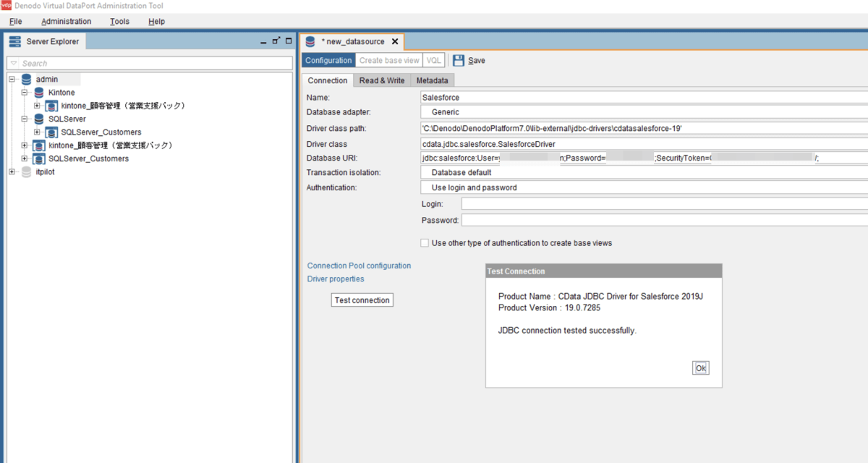Click the 'Product Version : 19.0.7285' text
The height and width of the screenshot is (463, 868).
(x=549, y=307)
